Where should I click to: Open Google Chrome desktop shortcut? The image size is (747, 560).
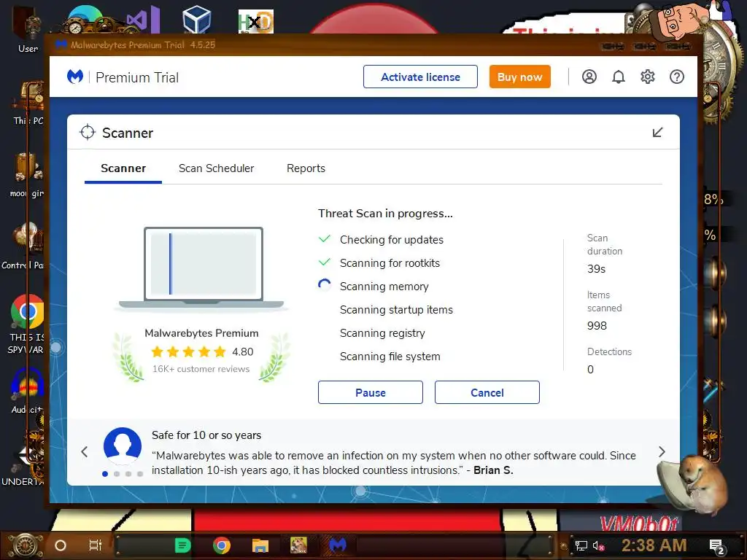pos(27,324)
